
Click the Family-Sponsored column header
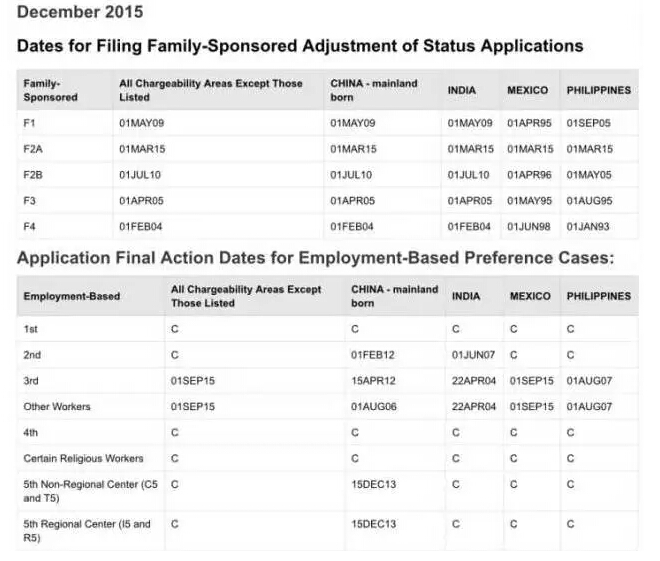[x=51, y=90]
